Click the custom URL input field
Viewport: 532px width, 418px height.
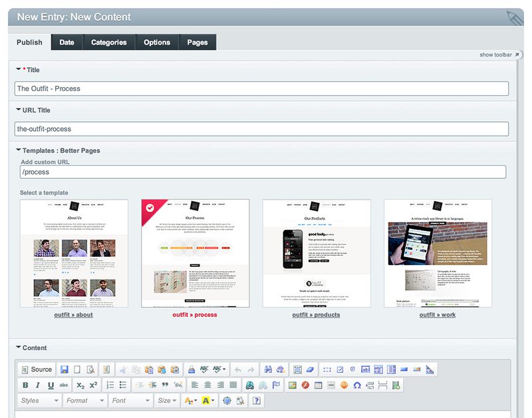263,172
